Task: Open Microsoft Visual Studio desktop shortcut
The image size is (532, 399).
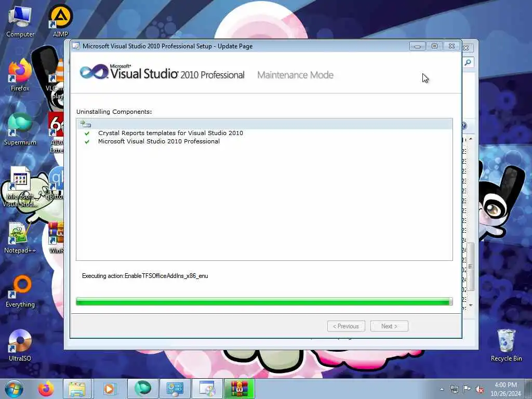Action: pyautogui.click(x=20, y=187)
